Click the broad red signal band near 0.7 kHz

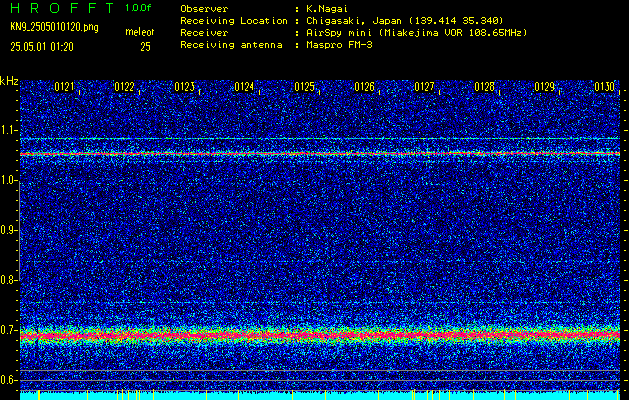tap(320, 334)
